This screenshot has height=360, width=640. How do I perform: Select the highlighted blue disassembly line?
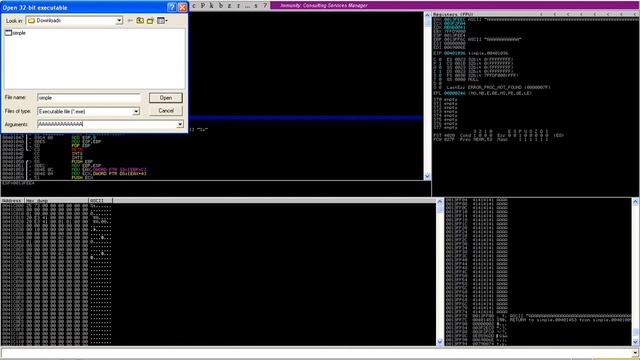[x=306, y=118]
